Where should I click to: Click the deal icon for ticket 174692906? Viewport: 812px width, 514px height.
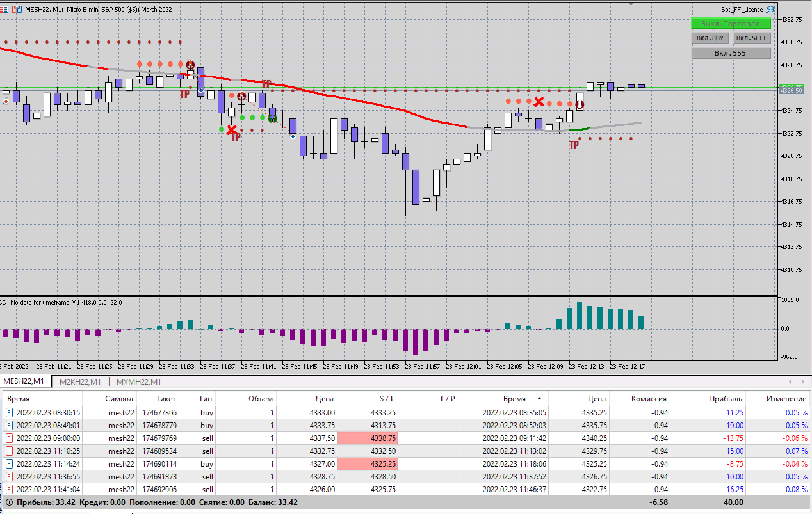coord(9,490)
